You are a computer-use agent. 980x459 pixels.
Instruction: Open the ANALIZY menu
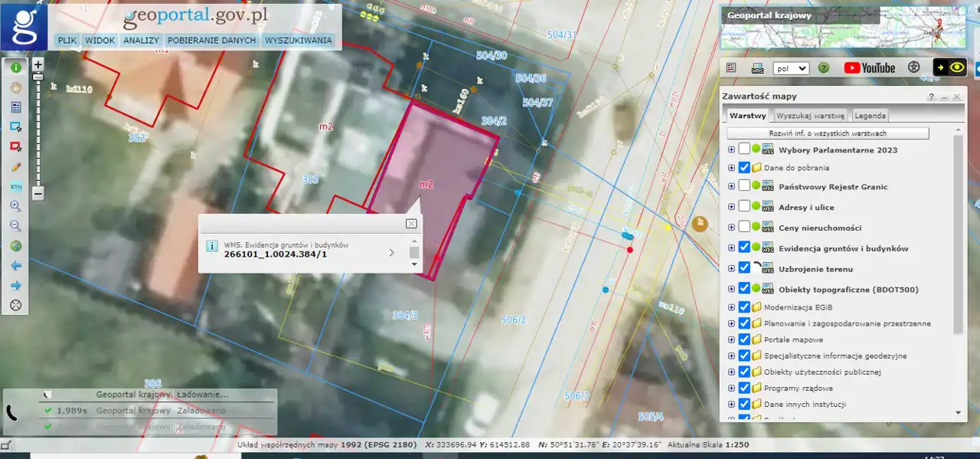tap(141, 41)
